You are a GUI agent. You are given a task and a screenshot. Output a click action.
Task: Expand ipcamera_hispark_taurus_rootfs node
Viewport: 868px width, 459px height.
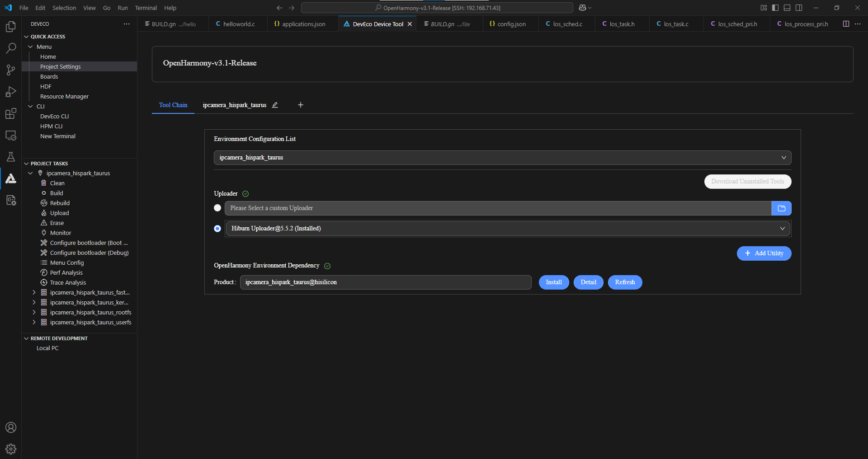pos(34,312)
